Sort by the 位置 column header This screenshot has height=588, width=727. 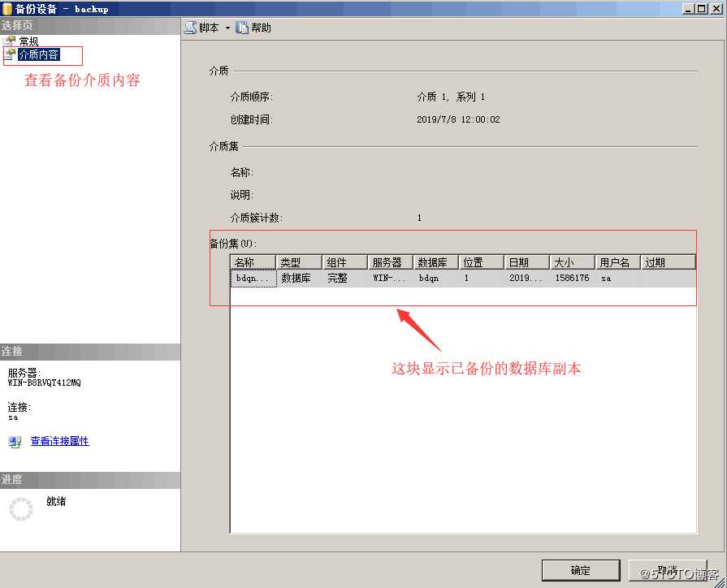tap(481, 262)
